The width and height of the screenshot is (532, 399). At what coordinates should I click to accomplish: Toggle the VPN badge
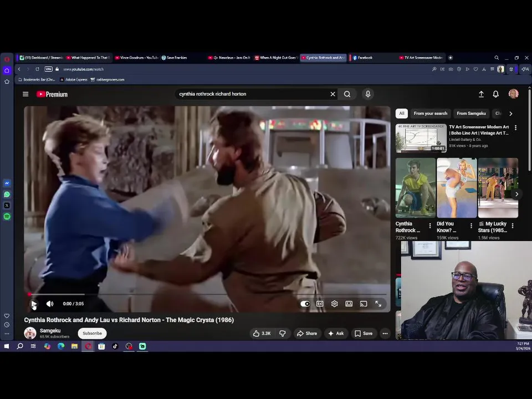[x=49, y=69]
